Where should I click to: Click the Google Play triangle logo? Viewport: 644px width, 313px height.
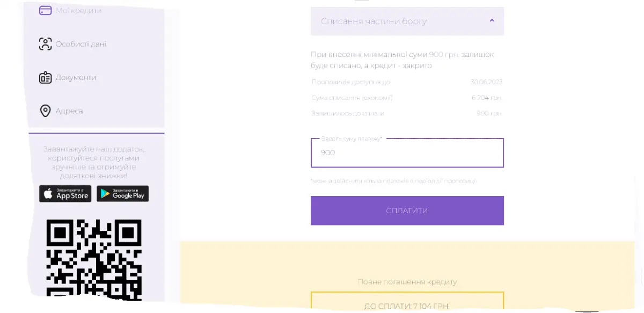105,194
